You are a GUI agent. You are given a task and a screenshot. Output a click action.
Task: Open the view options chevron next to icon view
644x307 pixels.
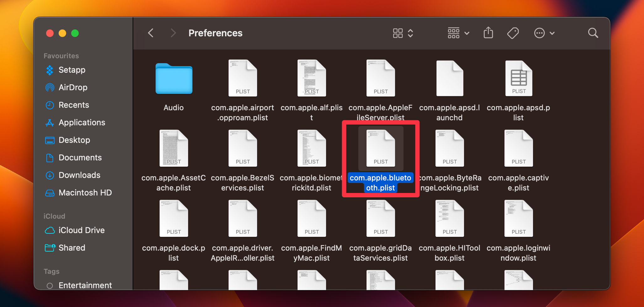410,33
